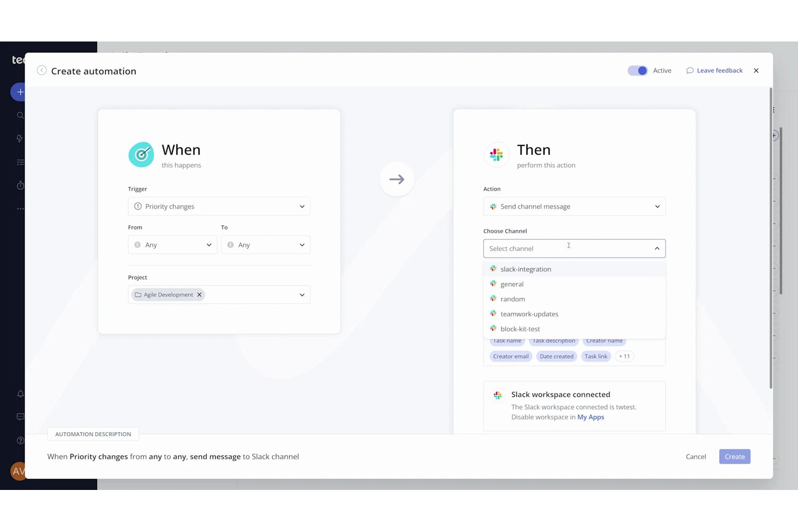Click the Agile Development project chip
Screen dimensions: 798x532
[168, 295]
